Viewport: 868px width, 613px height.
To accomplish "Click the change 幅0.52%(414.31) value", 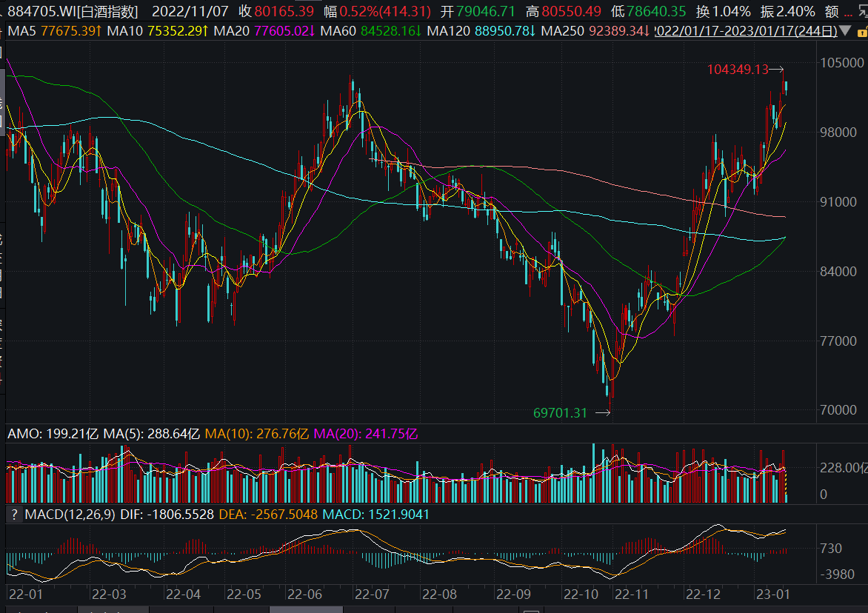I will (377, 11).
